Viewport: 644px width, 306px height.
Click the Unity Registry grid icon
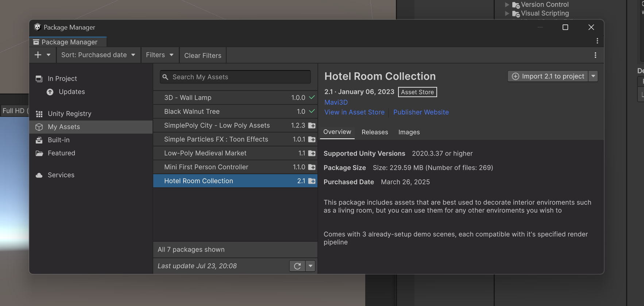pos(39,114)
